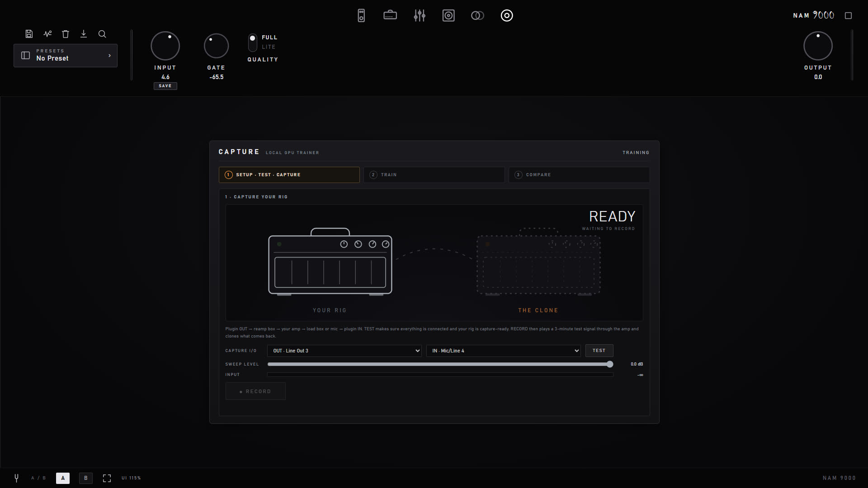The width and height of the screenshot is (868, 488).
Task: Click the search presets magnifier icon
Action: pos(102,34)
